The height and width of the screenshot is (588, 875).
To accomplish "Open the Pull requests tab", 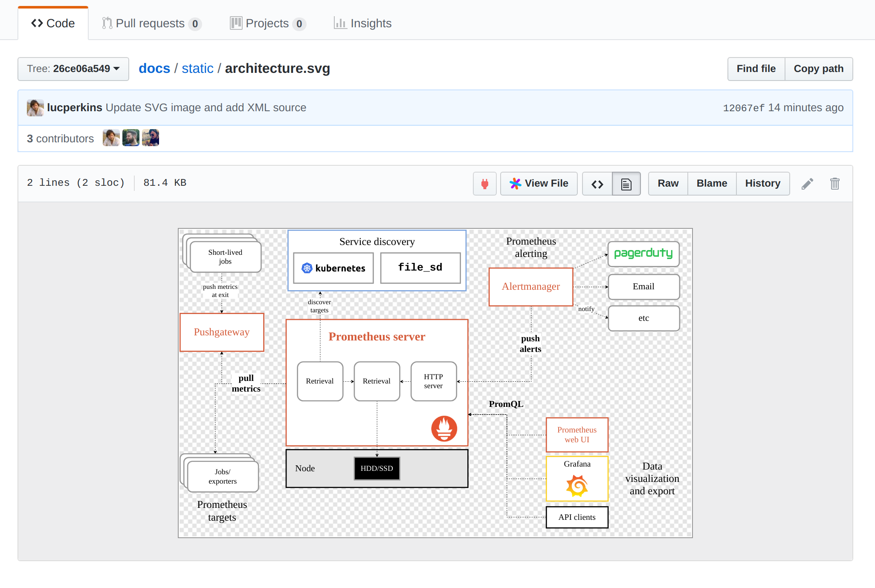I will 151,23.
